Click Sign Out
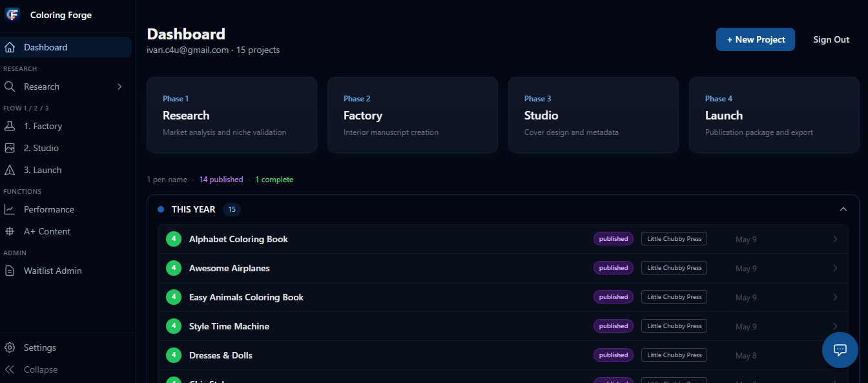 click(x=831, y=39)
